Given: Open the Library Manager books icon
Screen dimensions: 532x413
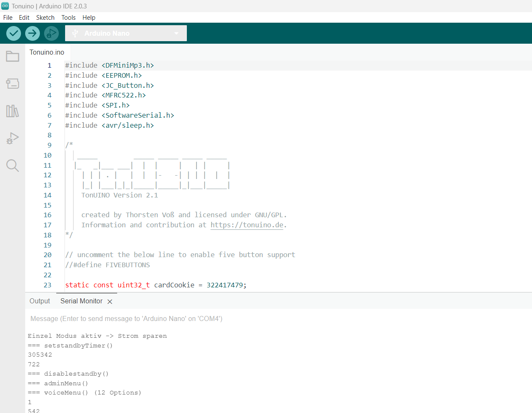Looking at the screenshot, I should tap(13, 111).
